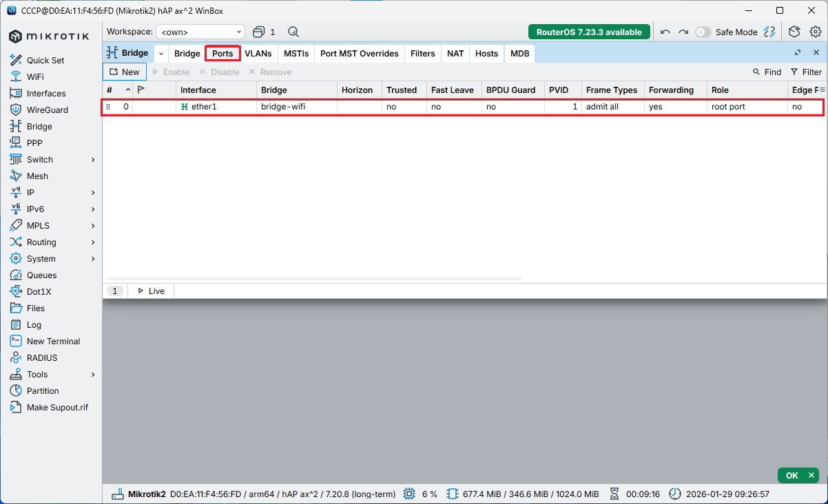Image resolution: width=828 pixels, height=504 pixels.
Task: Toggle the Live button at the table bottom
Action: click(x=151, y=291)
